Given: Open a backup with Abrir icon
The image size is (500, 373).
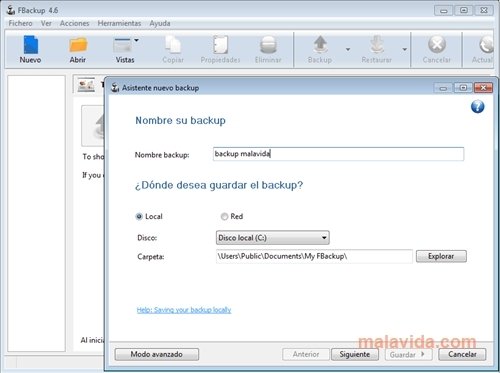Looking at the screenshot, I should (78, 50).
